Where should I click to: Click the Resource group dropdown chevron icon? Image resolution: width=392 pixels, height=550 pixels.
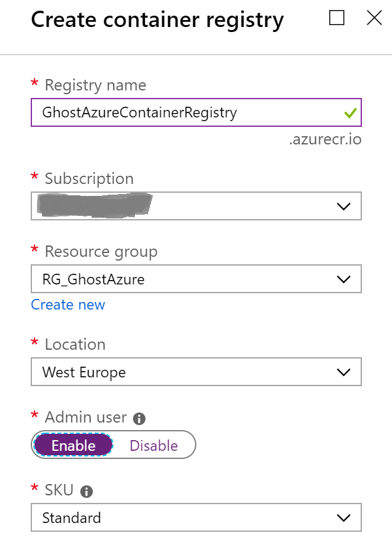coord(344,279)
